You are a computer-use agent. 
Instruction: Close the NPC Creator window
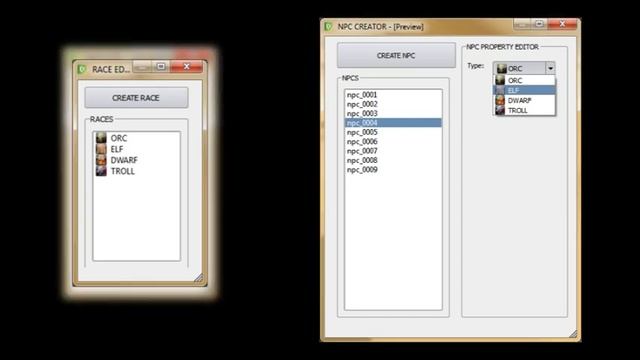click(562, 24)
